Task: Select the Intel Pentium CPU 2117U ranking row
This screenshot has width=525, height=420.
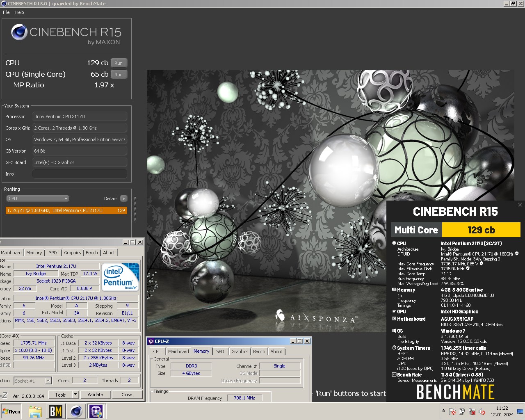Action: coord(66,210)
